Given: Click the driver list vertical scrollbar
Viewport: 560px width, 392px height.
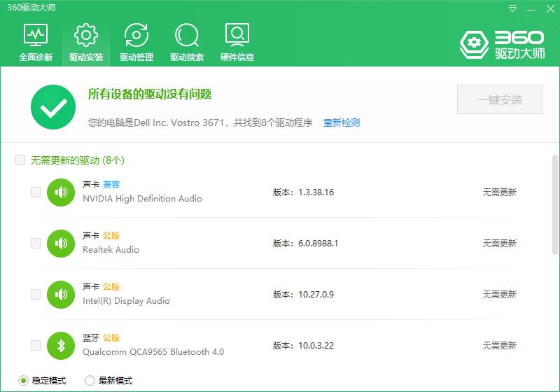Looking at the screenshot, I should 555,204.
